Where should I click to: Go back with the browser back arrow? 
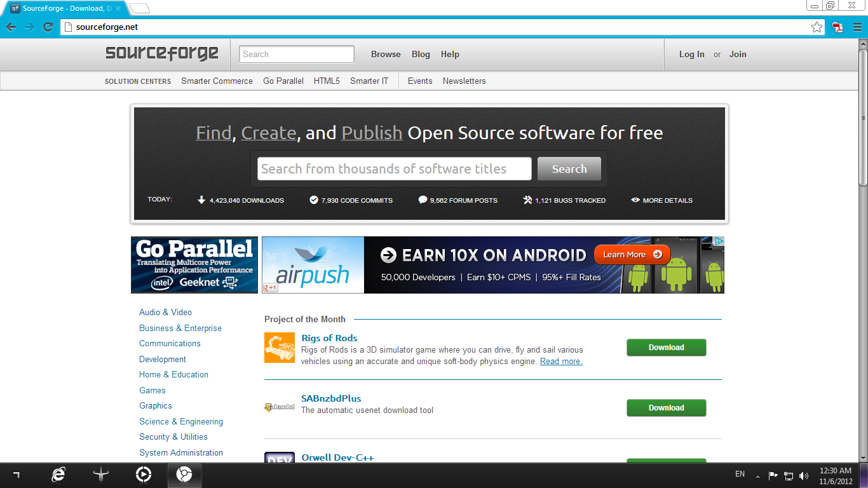coord(11,27)
